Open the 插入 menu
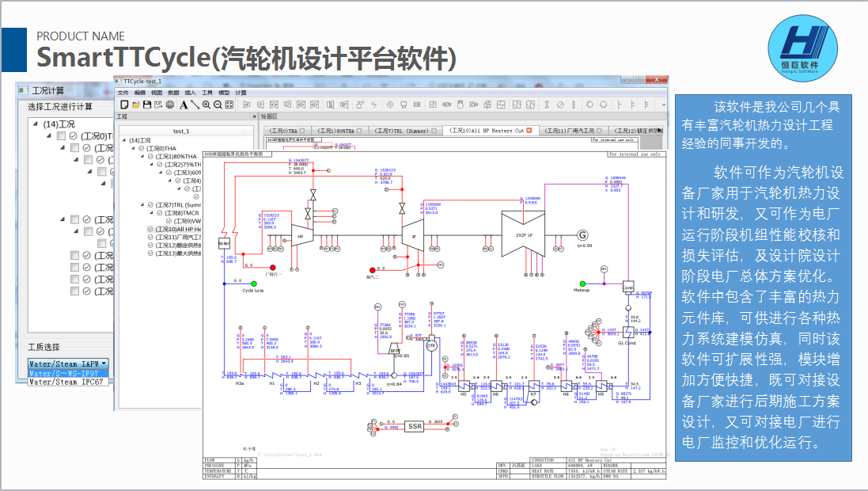This screenshot has width=868, height=491. (x=191, y=93)
